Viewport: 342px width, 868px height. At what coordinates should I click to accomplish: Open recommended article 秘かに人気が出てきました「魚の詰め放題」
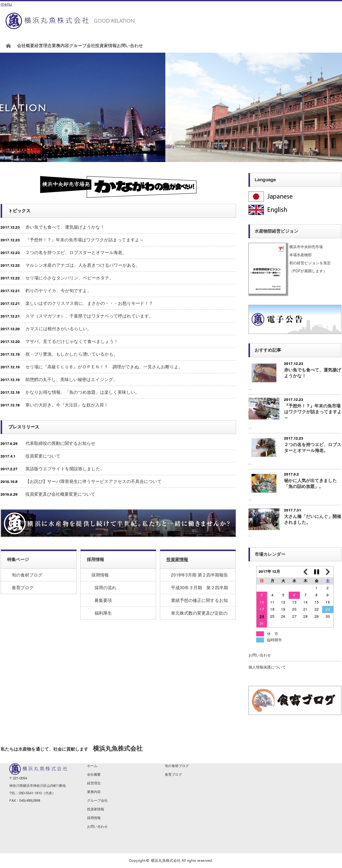coord(310,484)
